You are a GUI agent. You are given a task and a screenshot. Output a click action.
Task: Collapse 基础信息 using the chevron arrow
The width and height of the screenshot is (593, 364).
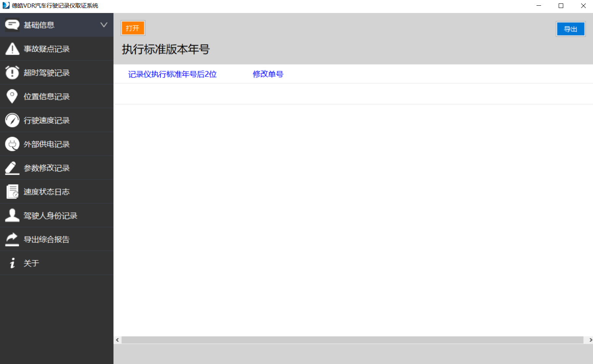(x=104, y=25)
